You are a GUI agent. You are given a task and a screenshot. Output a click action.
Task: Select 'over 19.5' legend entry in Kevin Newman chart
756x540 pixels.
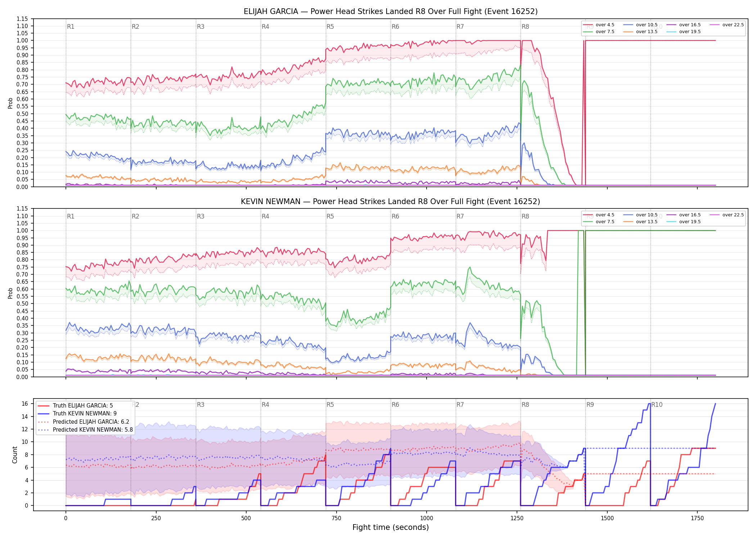pos(684,222)
